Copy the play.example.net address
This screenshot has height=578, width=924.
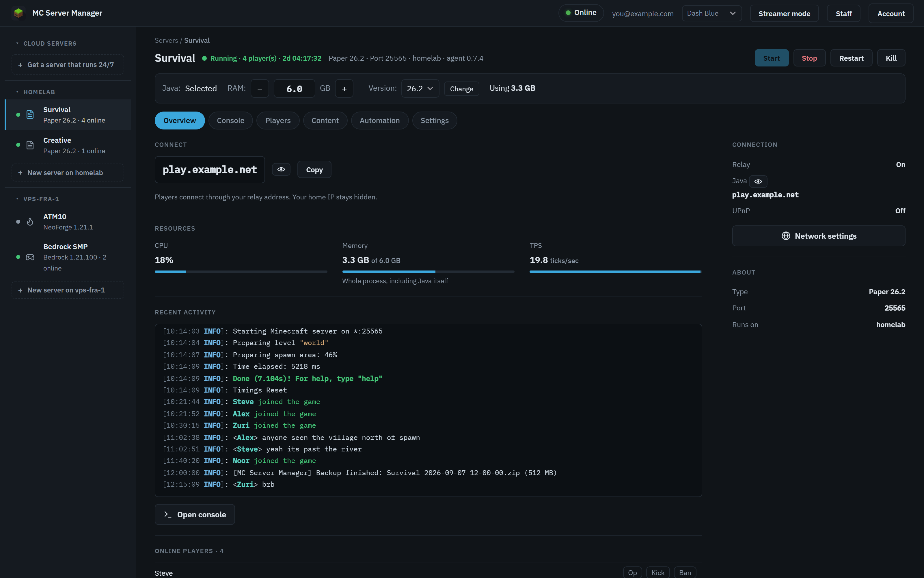314,170
